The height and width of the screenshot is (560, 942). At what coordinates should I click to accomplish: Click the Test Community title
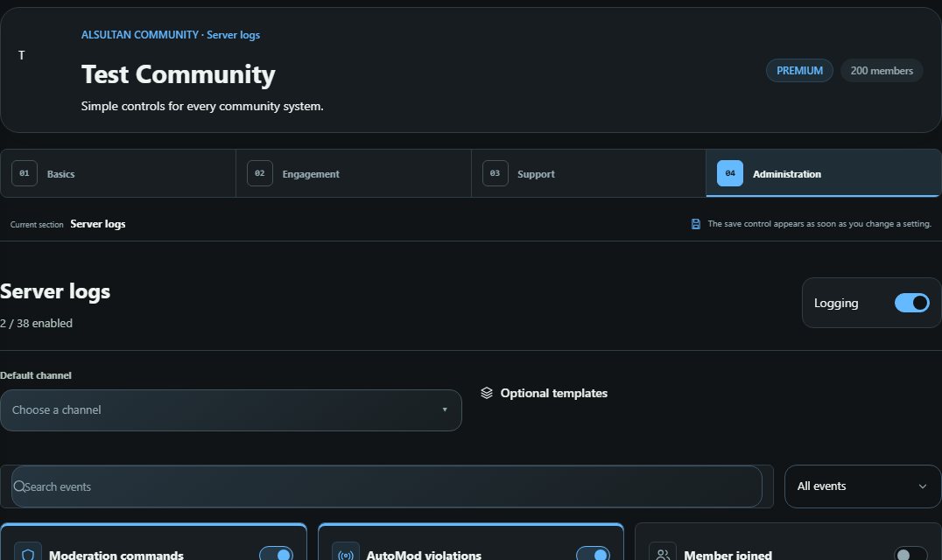tap(178, 74)
